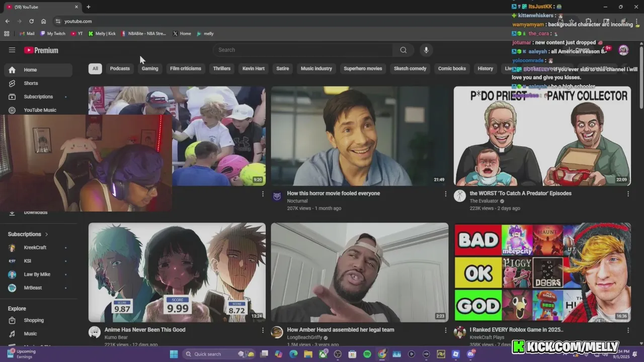Open the YT bookmark
644x362 pixels.
click(x=77, y=34)
